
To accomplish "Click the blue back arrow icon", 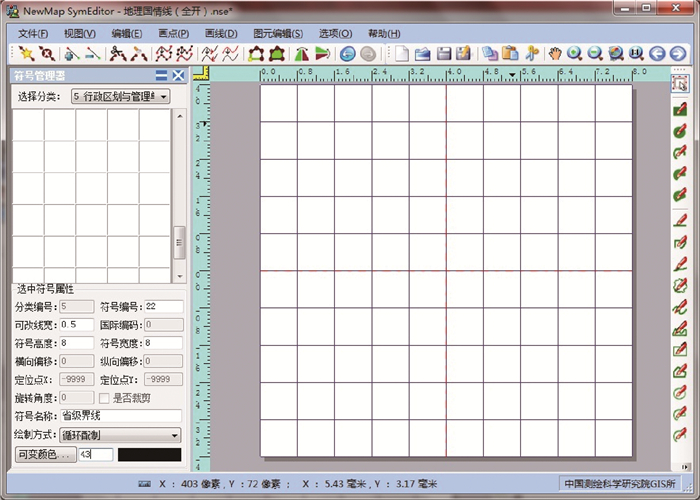I will [657, 53].
